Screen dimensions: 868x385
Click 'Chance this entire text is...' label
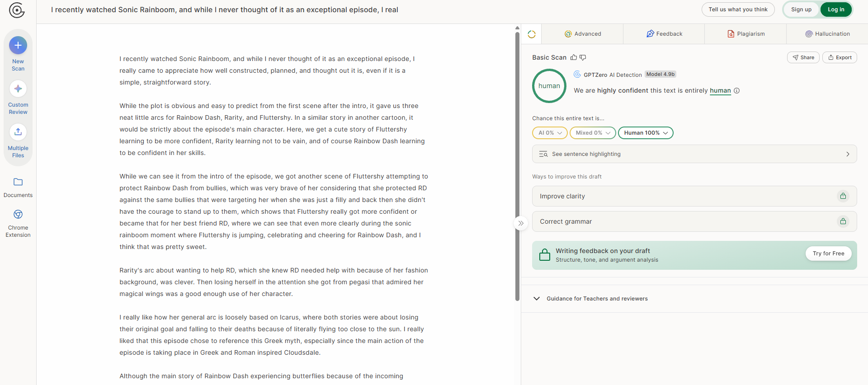[x=568, y=118]
